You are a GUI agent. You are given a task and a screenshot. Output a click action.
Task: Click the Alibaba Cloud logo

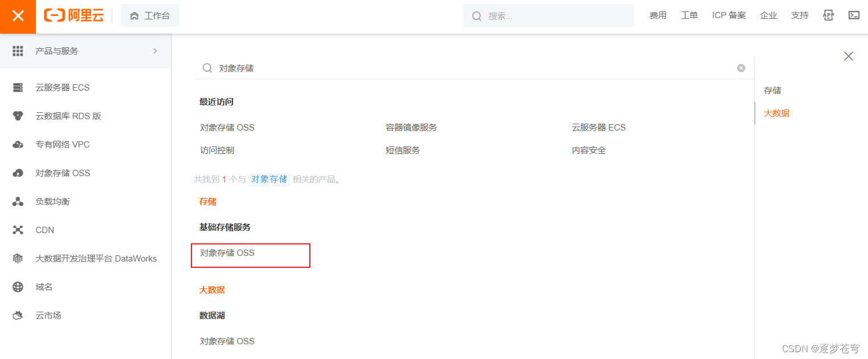(74, 16)
